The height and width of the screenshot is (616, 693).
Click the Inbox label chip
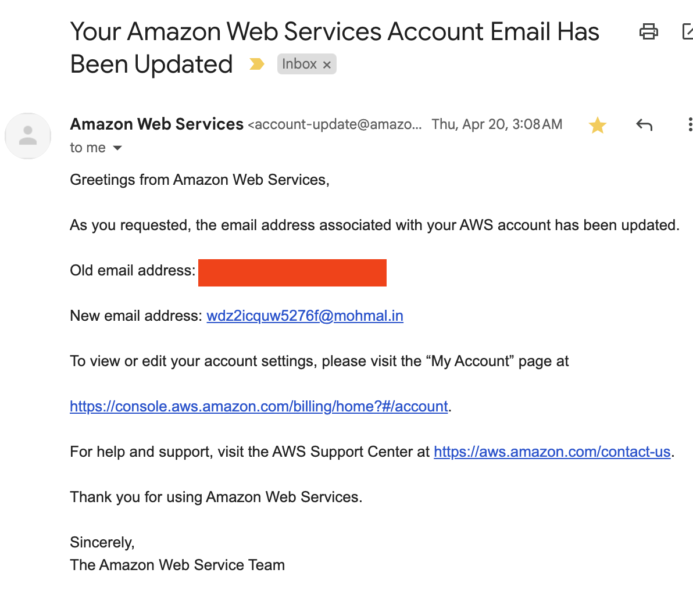click(307, 64)
